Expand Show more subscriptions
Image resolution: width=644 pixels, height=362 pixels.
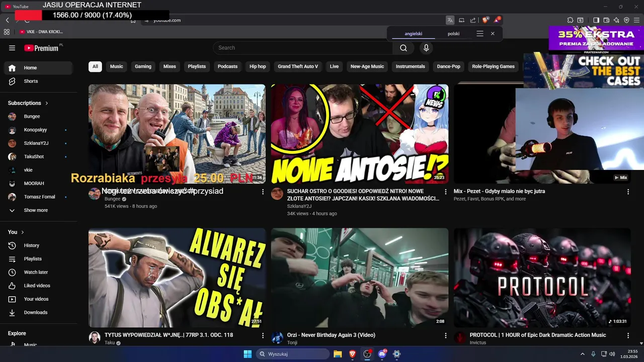pyautogui.click(x=39, y=210)
